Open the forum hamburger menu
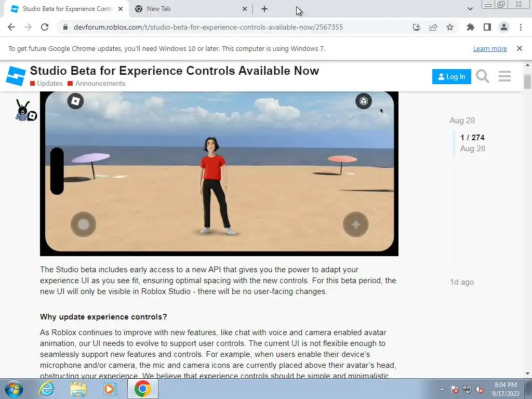The width and height of the screenshot is (532, 399). [x=504, y=76]
